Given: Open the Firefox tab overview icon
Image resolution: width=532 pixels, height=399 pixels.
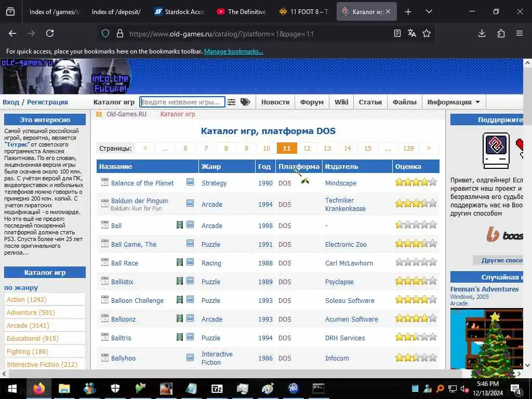Looking at the screenshot, I should (x=10, y=12).
